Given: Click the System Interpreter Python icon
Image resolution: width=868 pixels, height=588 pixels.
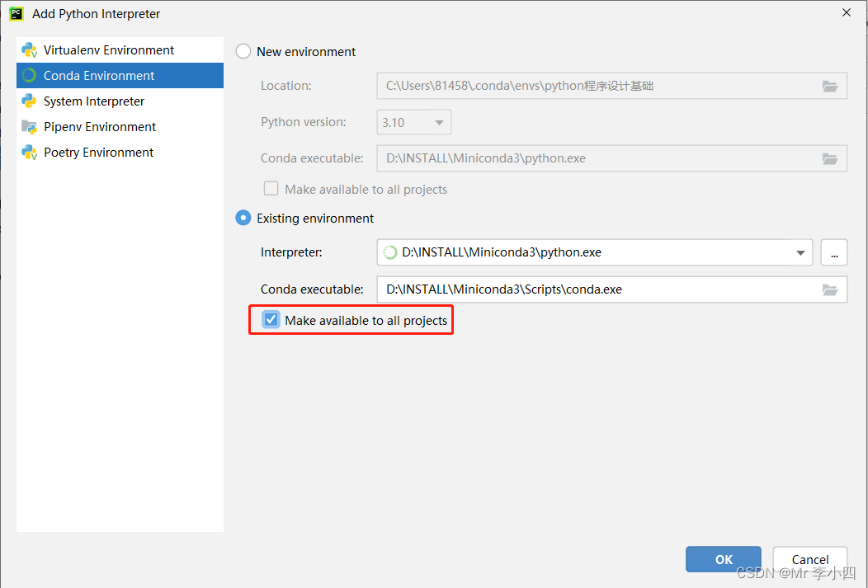Looking at the screenshot, I should click(30, 101).
